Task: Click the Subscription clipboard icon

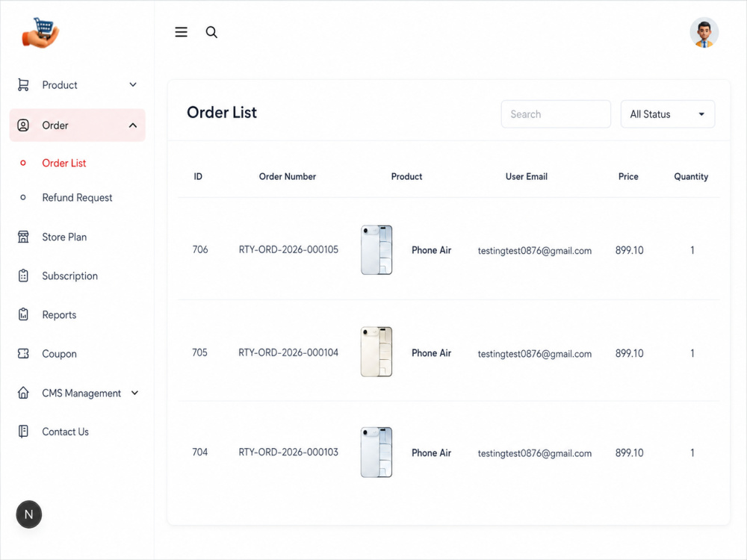Action: (23, 276)
